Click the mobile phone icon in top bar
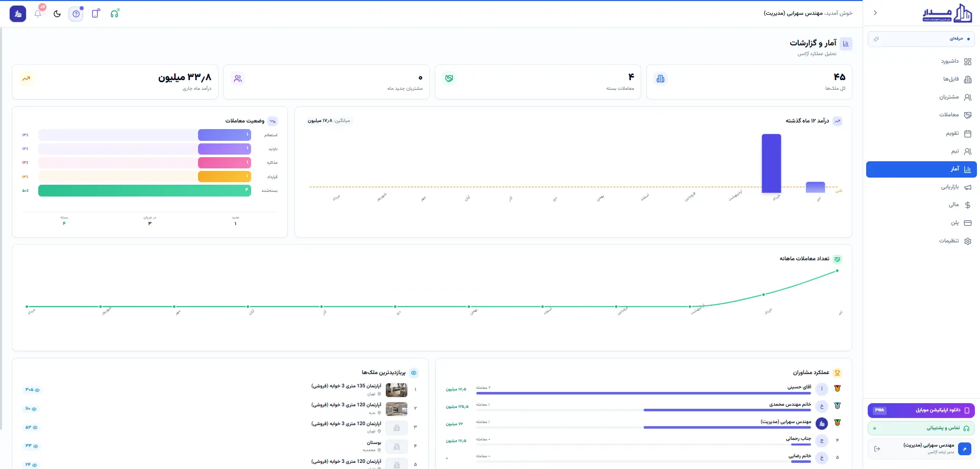The image size is (980, 469). [95, 14]
